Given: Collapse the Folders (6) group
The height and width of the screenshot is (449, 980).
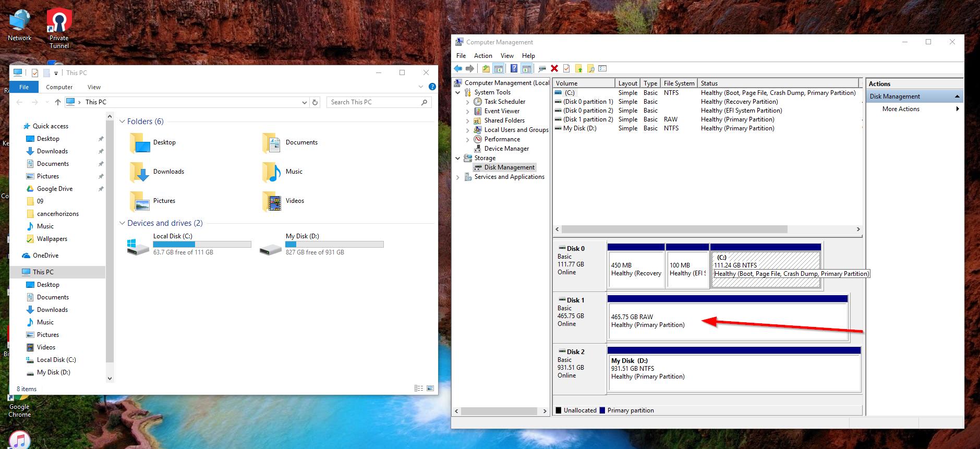Looking at the screenshot, I should (123, 122).
